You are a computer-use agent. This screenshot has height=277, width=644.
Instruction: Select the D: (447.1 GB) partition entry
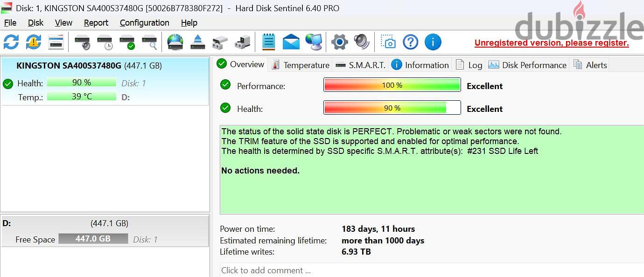pyautogui.click(x=105, y=230)
